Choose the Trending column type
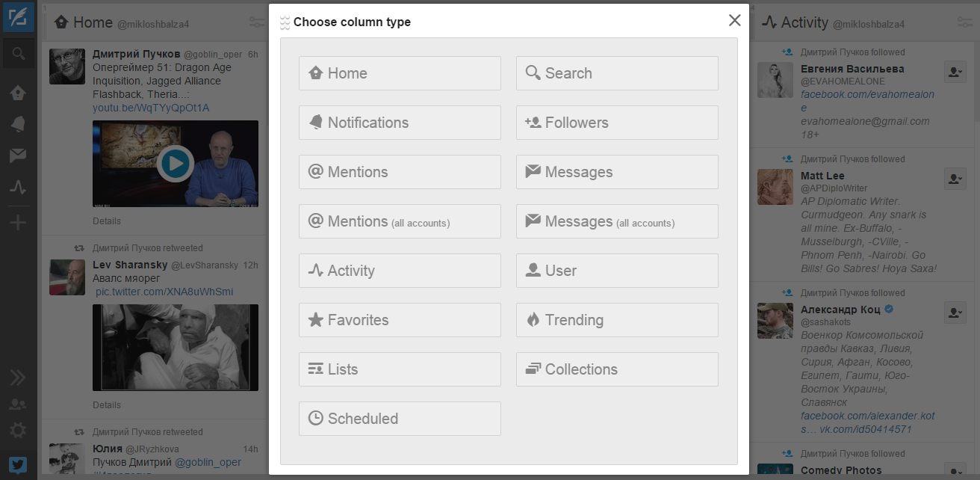This screenshot has width=980, height=480. click(x=617, y=320)
